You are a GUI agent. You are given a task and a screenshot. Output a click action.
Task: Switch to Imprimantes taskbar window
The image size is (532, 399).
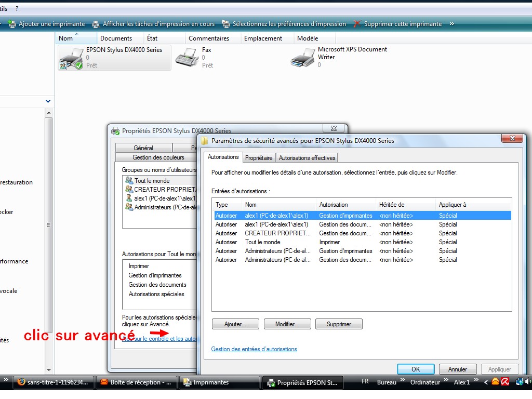pos(219,382)
